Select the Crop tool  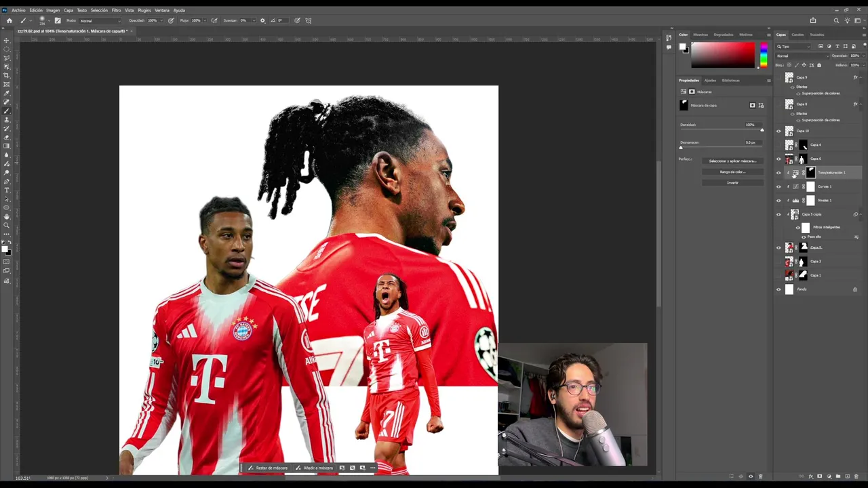[x=7, y=75]
